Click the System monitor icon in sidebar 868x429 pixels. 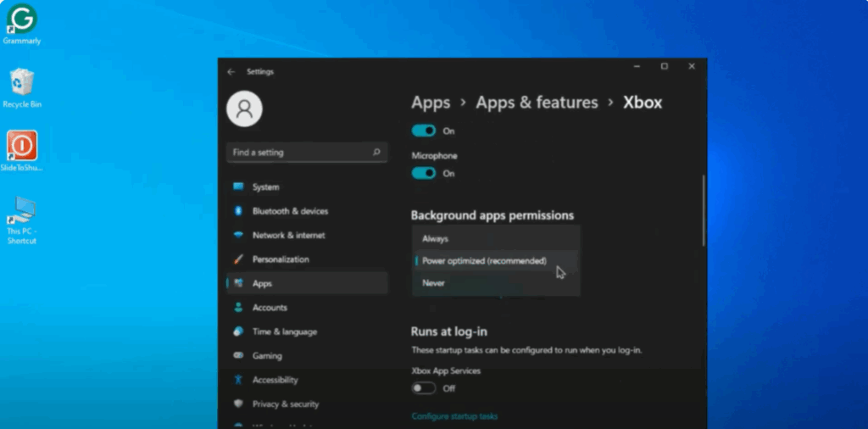tap(238, 187)
